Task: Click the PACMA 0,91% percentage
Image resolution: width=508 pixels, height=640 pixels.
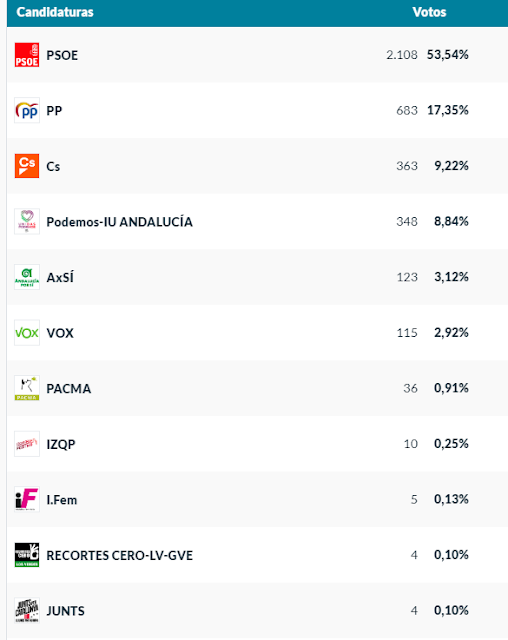Action: pos(451,388)
